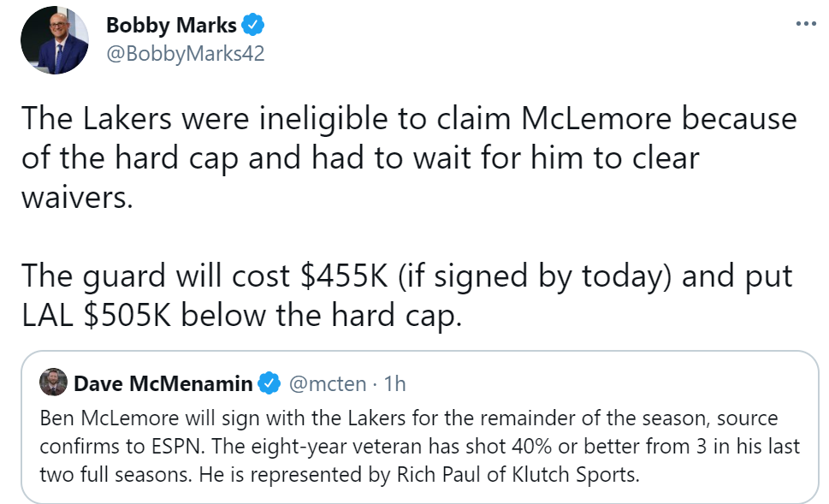Open the @mcten handle
The width and height of the screenshot is (829, 504).
coord(329,383)
